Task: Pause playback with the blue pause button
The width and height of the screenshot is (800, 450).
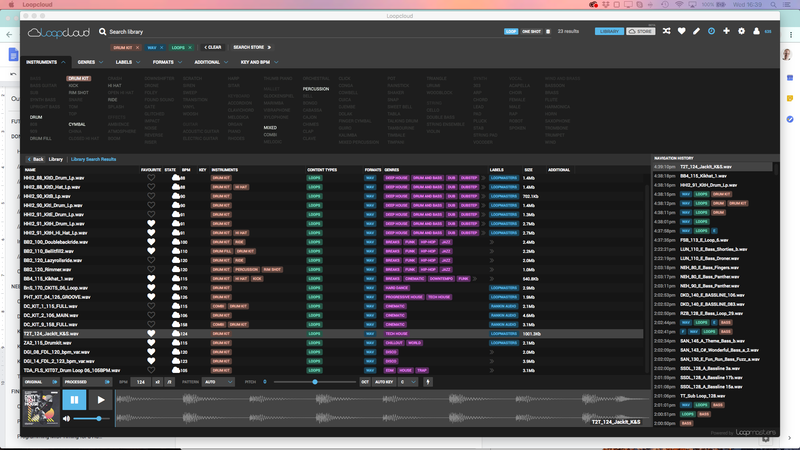Action: 74,401
